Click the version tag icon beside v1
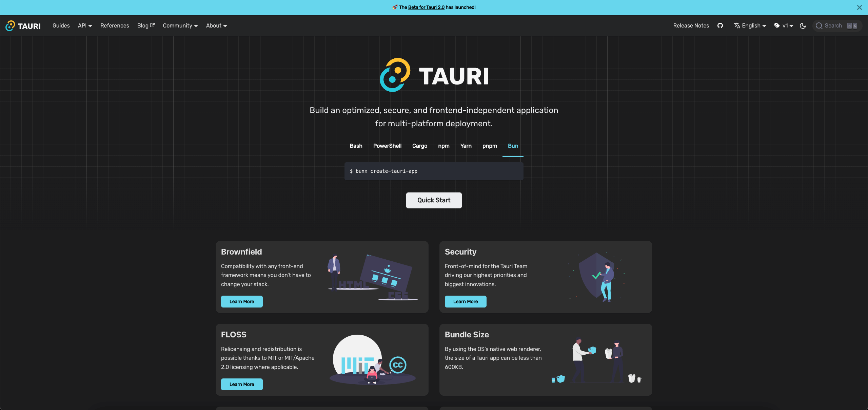 coord(777,26)
